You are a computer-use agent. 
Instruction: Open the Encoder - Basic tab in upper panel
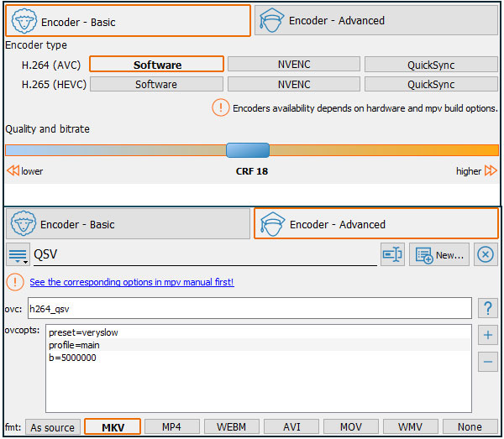128,21
